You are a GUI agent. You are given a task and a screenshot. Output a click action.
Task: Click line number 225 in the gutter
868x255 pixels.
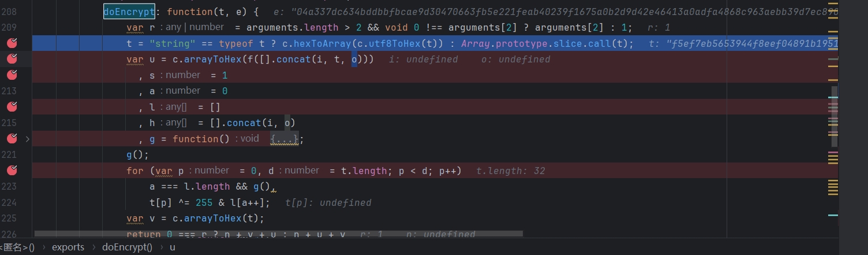pos(9,218)
